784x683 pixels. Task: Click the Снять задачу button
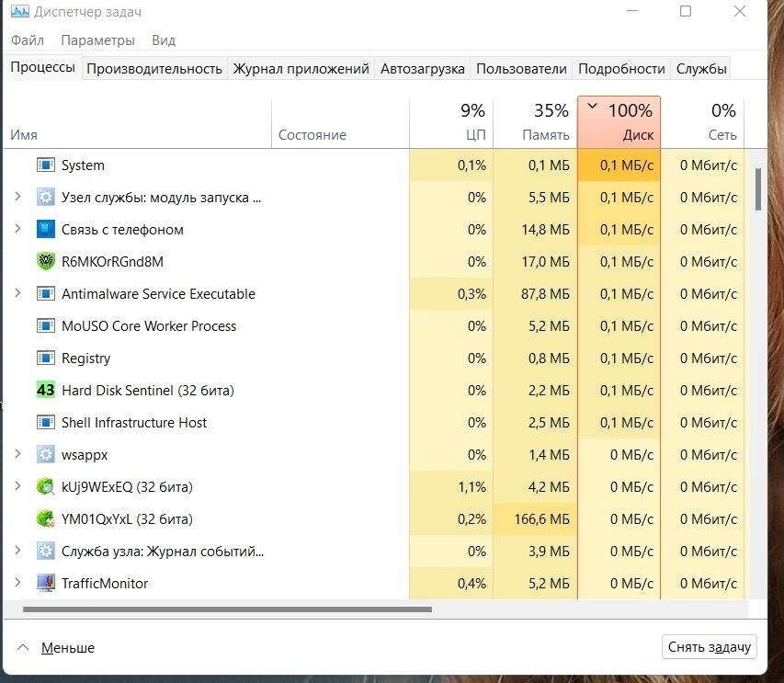[x=709, y=647]
